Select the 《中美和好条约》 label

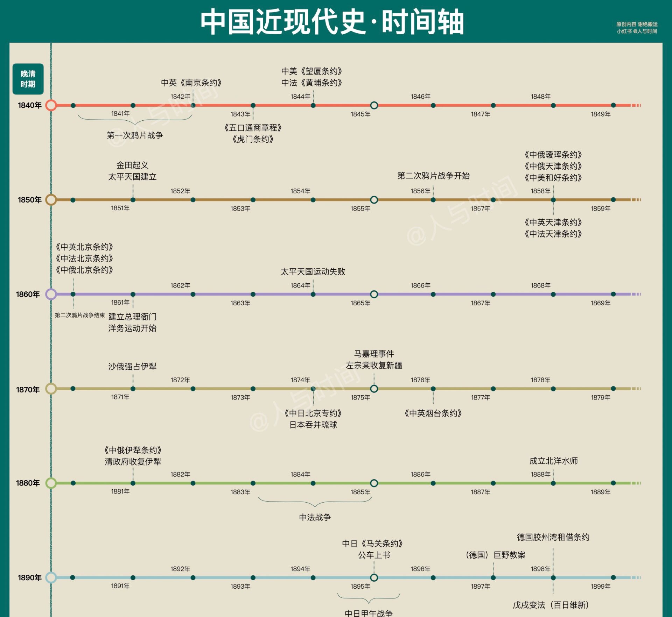[x=553, y=178]
